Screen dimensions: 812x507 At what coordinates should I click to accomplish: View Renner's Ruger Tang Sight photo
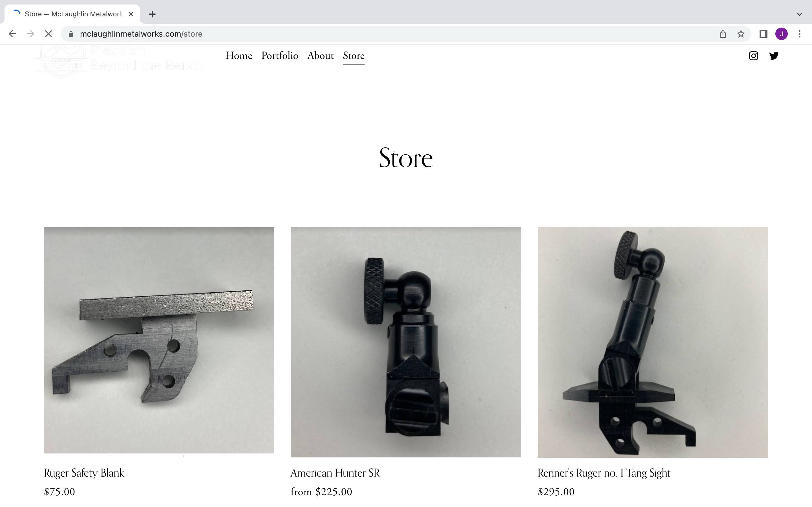[x=653, y=342]
